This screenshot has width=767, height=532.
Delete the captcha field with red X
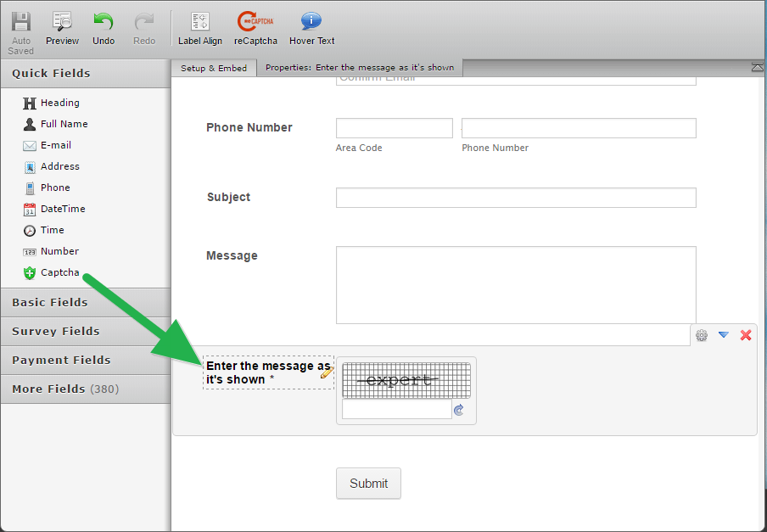click(746, 335)
